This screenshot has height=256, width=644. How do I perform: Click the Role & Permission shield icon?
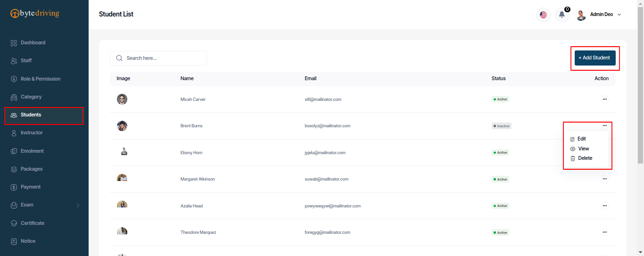click(x=14, y=79)
